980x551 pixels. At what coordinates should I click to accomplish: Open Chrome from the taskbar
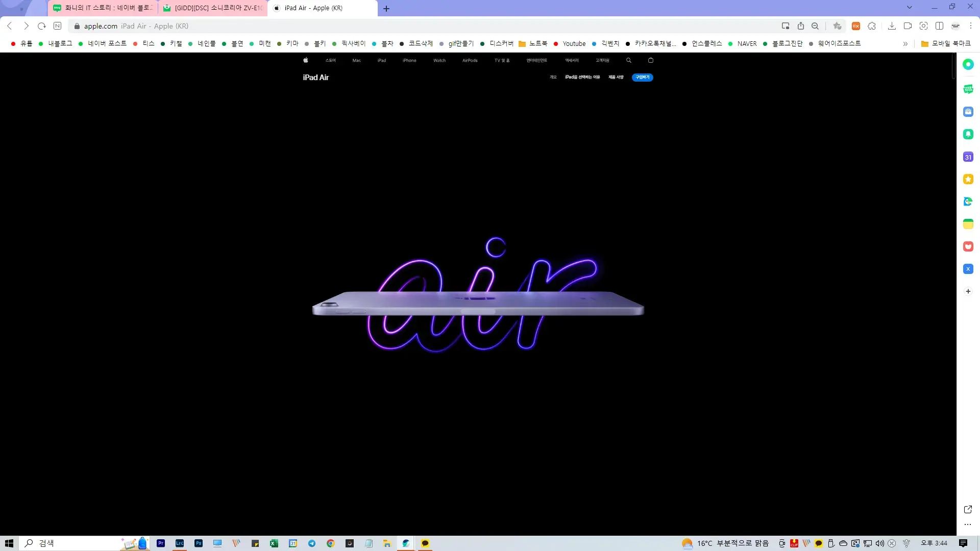coord(330,543)
